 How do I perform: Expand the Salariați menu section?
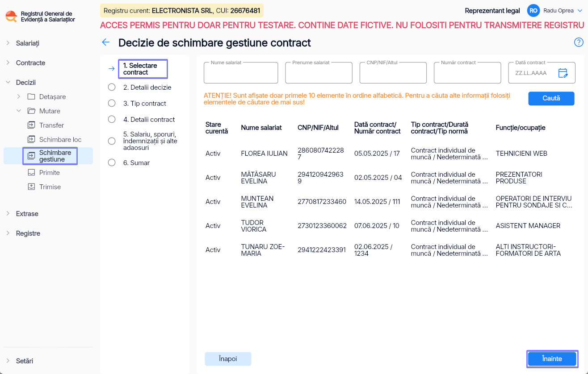pos(8,43)
